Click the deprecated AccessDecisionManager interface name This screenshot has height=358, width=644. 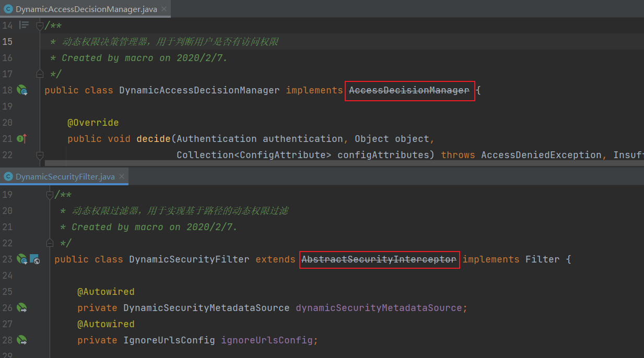pos(409,90)
